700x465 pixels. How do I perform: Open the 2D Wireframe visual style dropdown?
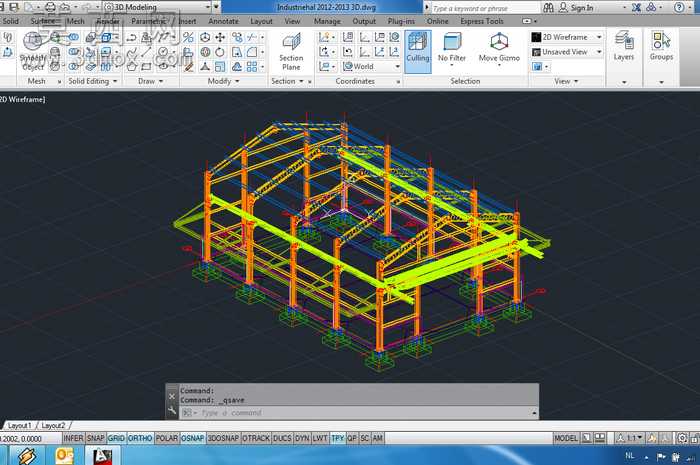tap(567, 37)
